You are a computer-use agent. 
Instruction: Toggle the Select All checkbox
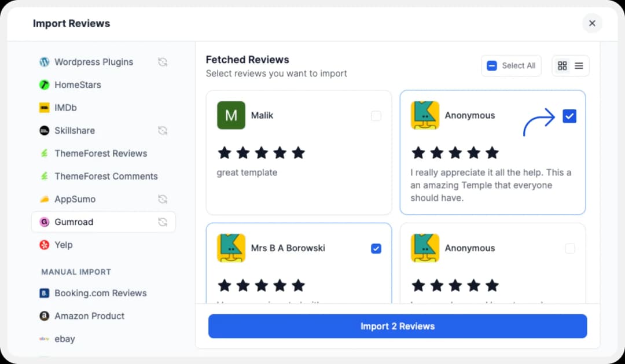[x=492, y=66]
